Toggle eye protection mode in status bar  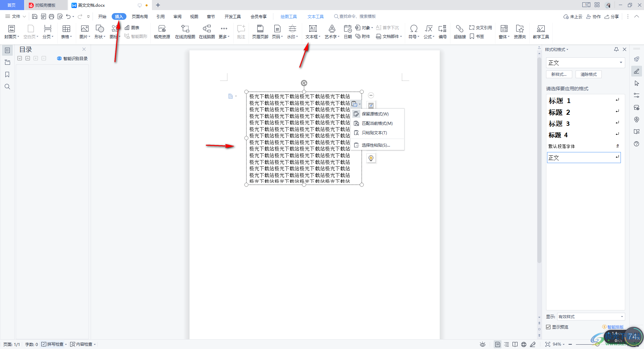pos(483,344)
